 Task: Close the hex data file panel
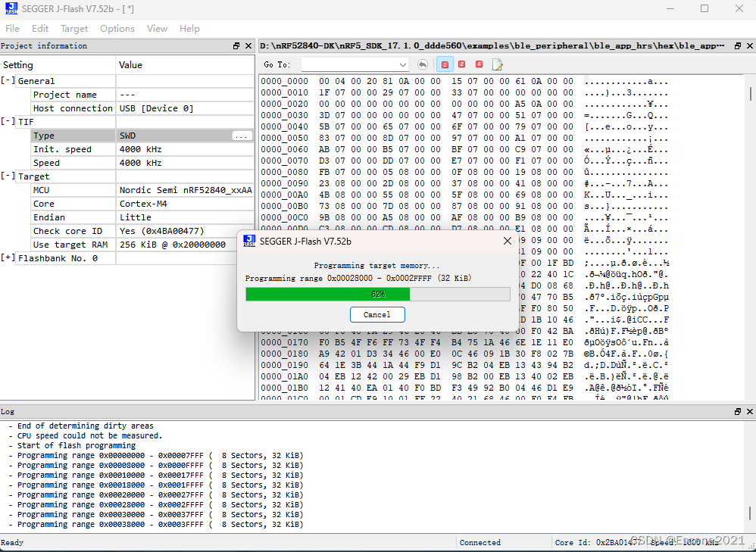tap(750, 45)
